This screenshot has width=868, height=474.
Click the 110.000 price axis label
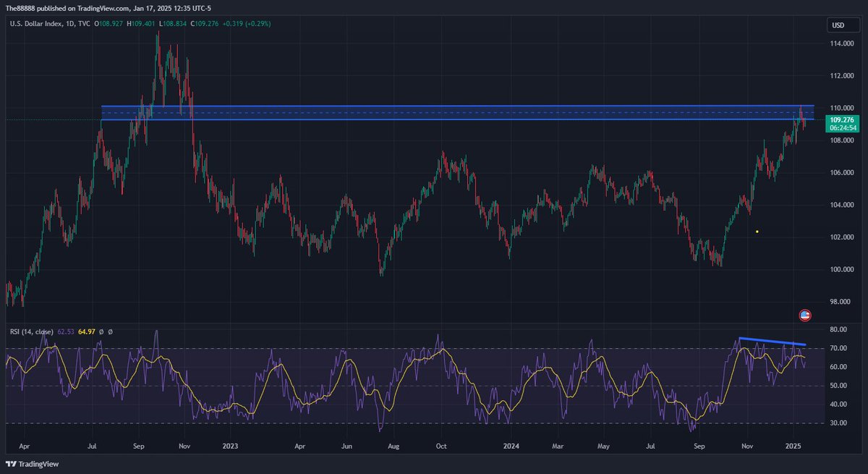coord(841,108)
